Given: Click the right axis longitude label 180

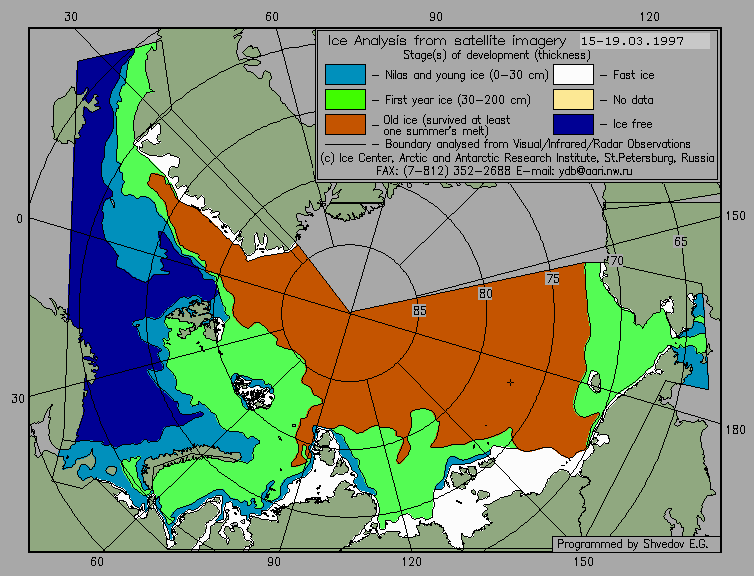Looking at the screenshot, I should point(735,429).
